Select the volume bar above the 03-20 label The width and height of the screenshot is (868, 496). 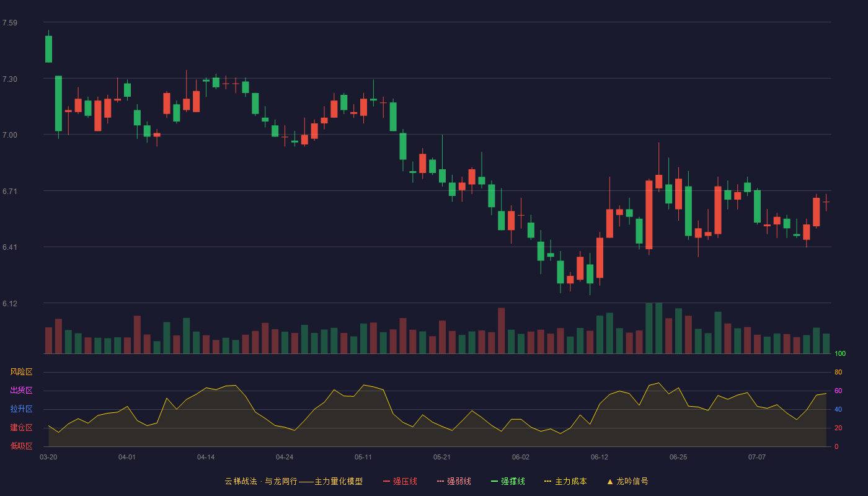[48, 340]
